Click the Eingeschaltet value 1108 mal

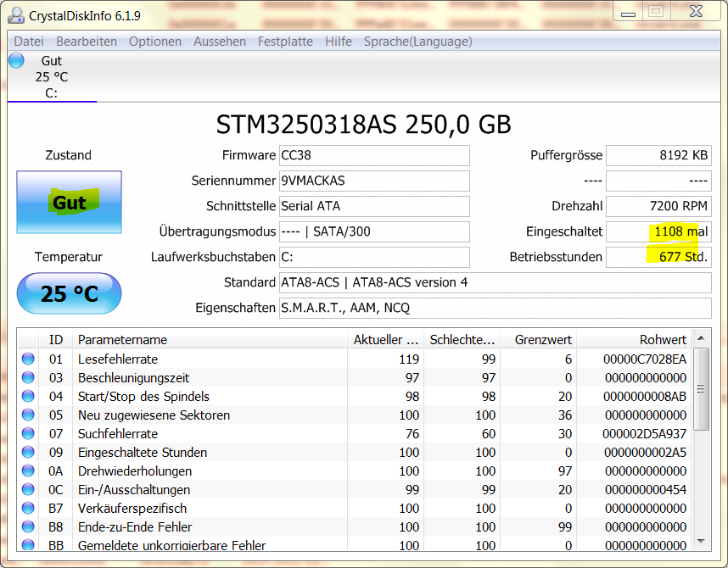pos(658,232)
